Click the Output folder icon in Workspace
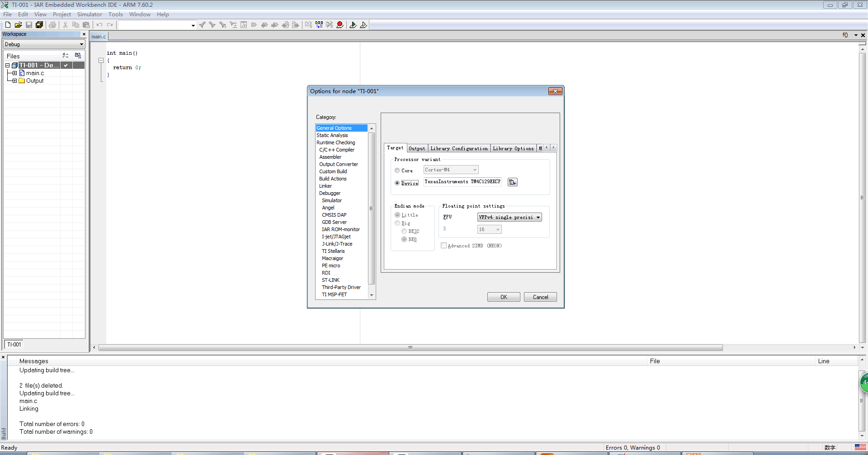Image resolution: width=868 pixels, height=455 pixels. (x=22, y=81)
